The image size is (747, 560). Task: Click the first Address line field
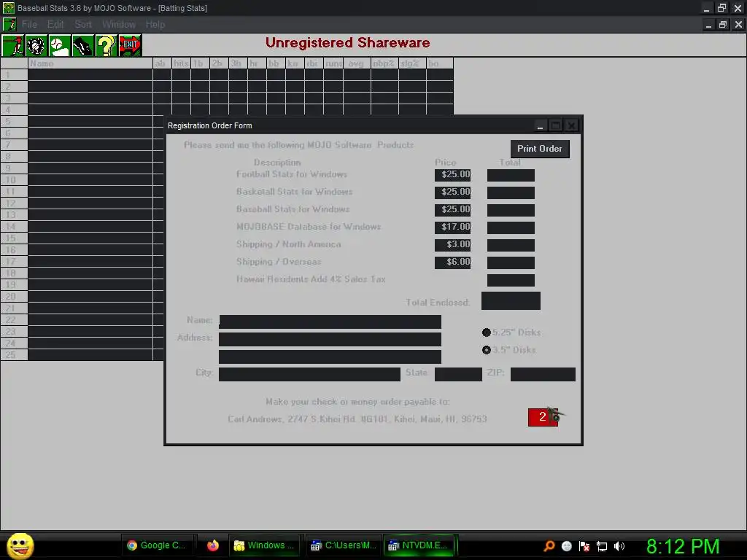(330, 340)
